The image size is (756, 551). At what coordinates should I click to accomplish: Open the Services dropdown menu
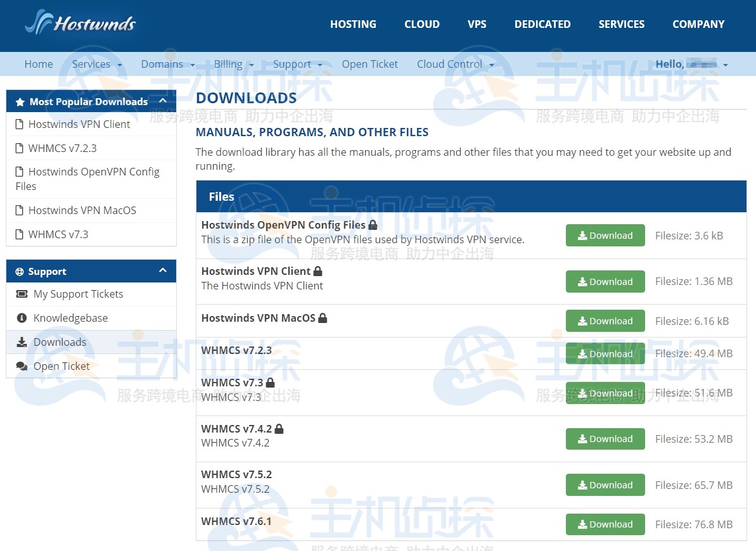pos(96,64)
